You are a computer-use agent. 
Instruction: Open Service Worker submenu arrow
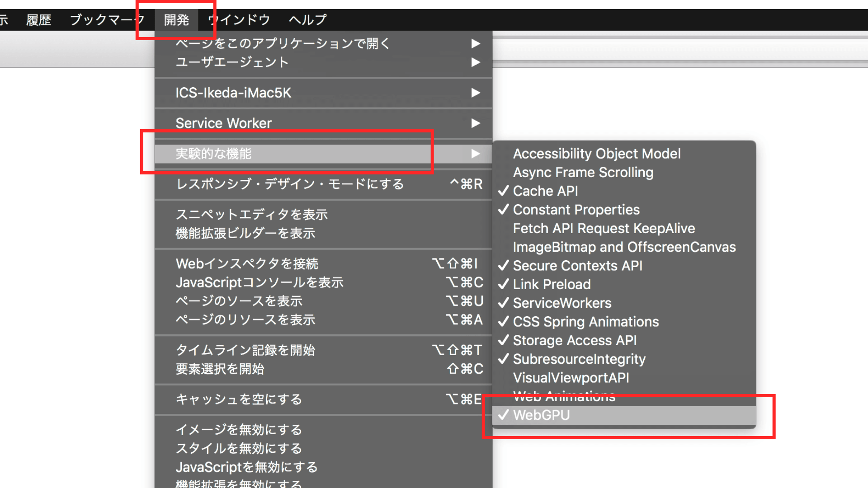tap(475, 123)
